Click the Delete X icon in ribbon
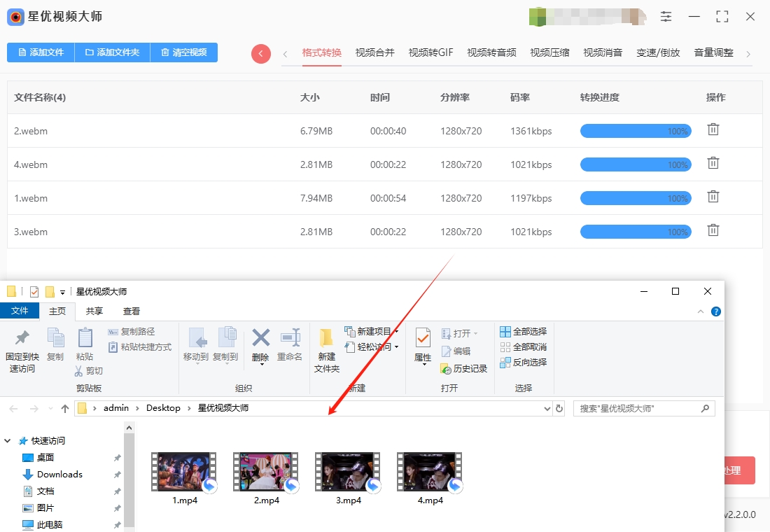Image resolution: width=770 pixels, height=532 pixels. point(261,338)
